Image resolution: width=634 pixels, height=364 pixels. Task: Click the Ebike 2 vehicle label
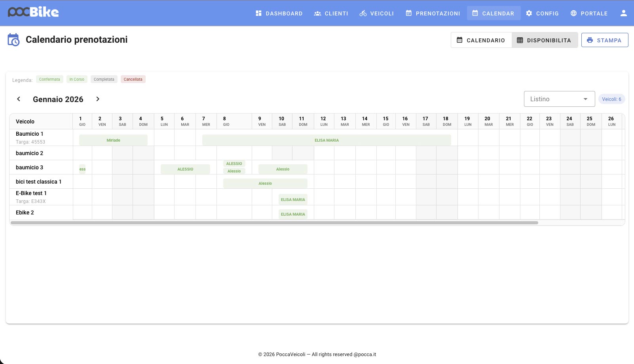(x=25, y=212)
